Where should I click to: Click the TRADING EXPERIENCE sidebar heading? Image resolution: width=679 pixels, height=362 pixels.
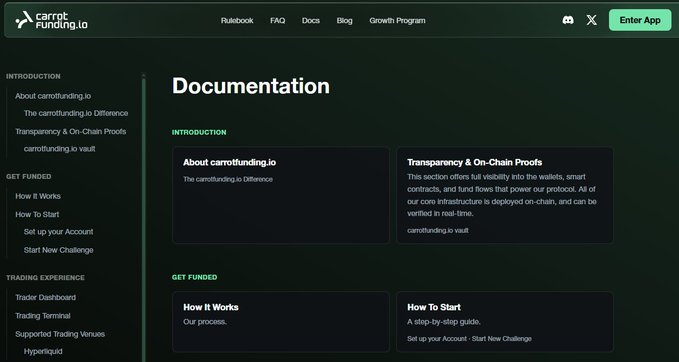[x=45, y=278]
